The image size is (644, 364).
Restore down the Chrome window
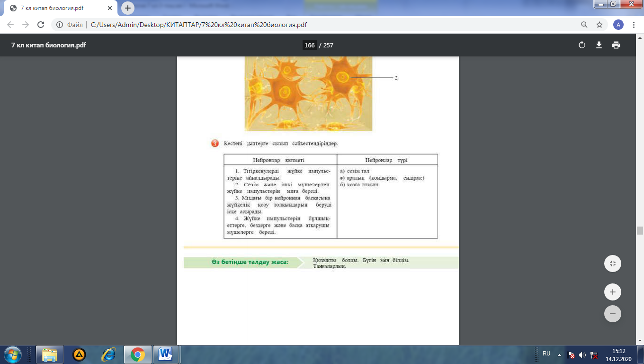[613, 4]
